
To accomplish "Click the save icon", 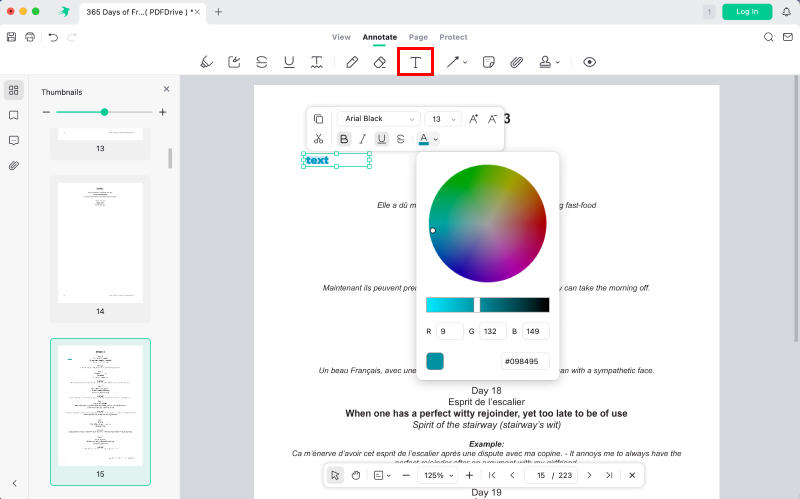I will [x=11, y=37].
